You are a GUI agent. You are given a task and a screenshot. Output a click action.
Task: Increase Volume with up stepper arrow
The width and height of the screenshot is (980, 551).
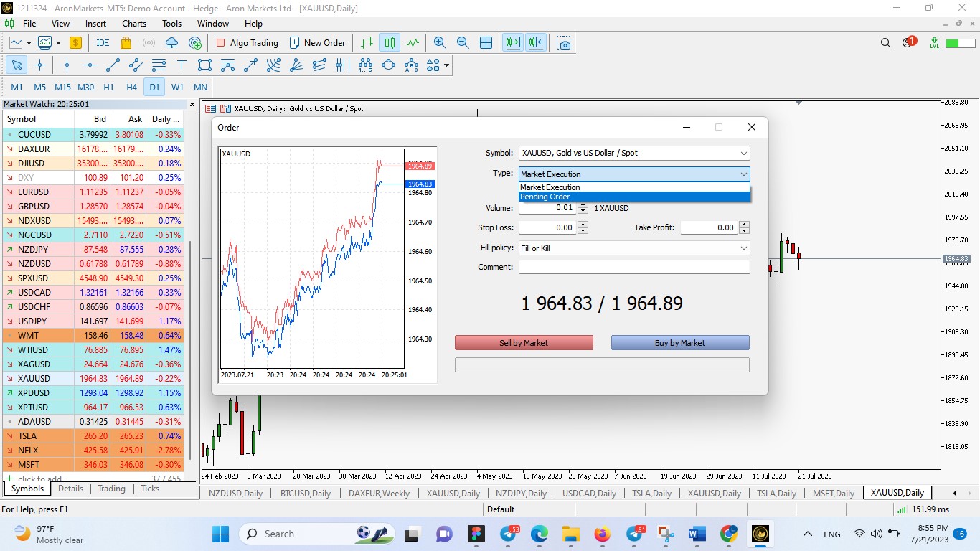point(583,204)
